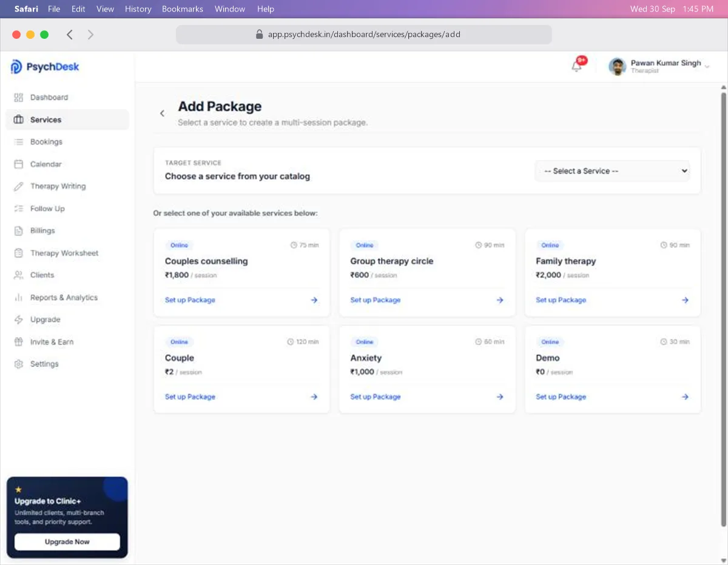Viewport: 728px width, 565px height.
Task: Click the Follow Up checklist icon
Action: click(18, 209)
